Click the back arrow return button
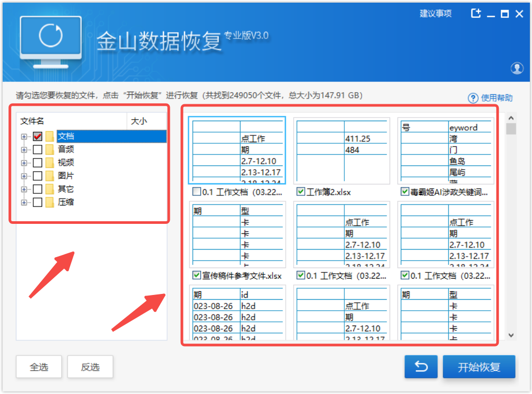 coord(421,367)
